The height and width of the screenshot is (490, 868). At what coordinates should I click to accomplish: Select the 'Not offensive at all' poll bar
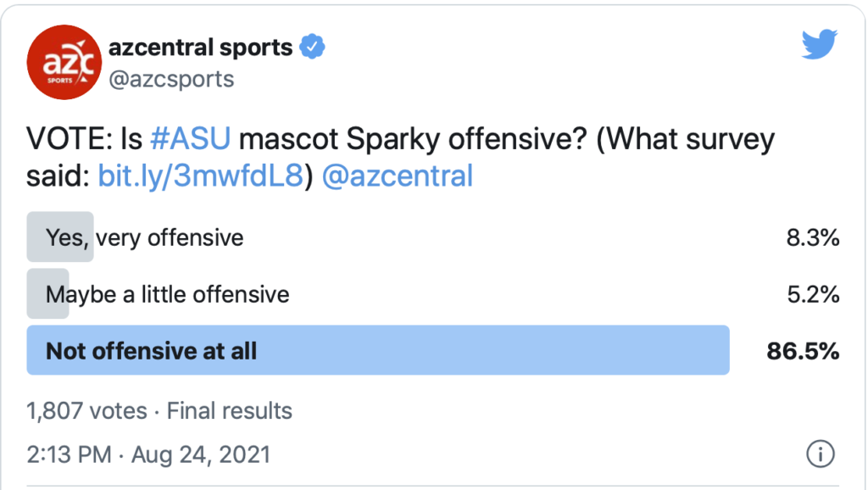pos(378,350)
